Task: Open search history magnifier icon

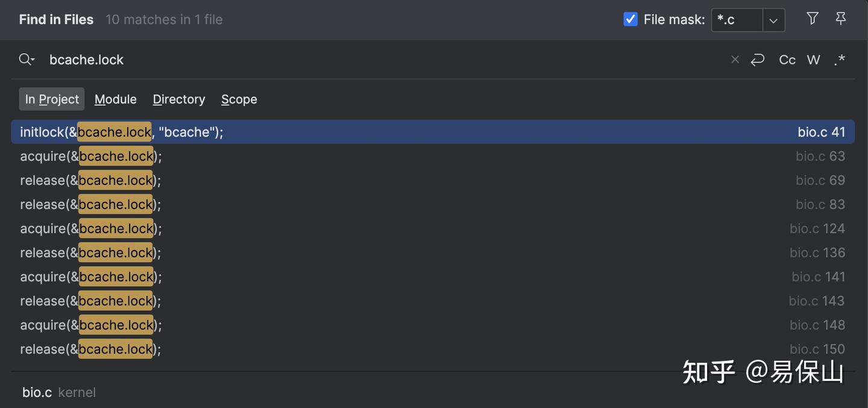Action: pyautogui.click(x=27, y=59)
